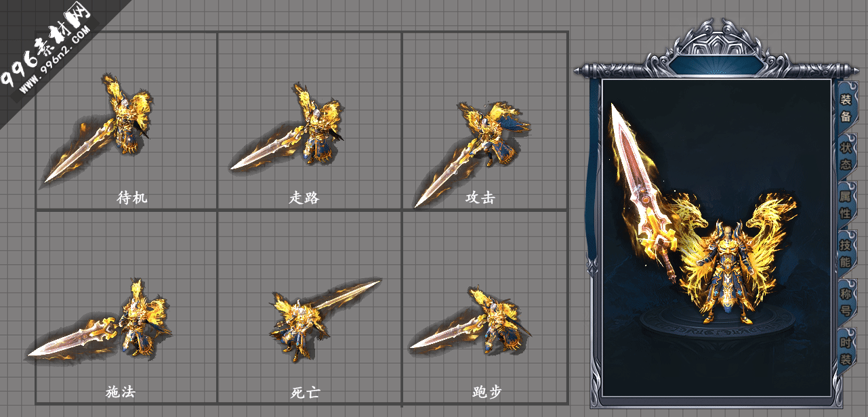
Task: Choose the 攻击 attack sprite preview
Action: (x=472, y=153)
